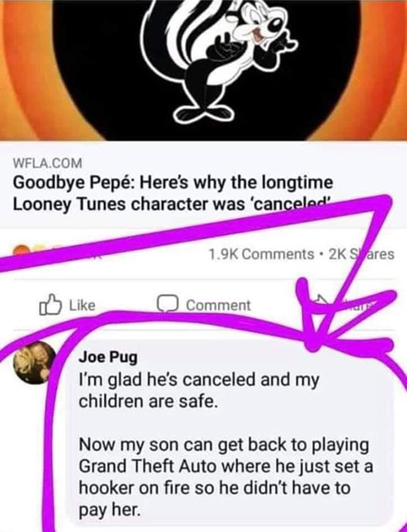Click the Share arrow icon behind the scribble

click(x=320, y=301)
